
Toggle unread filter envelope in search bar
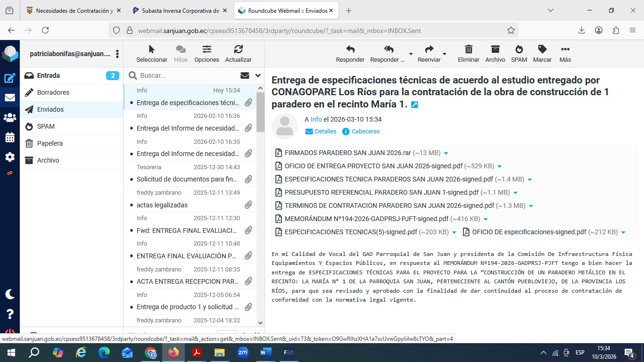pyautogui.click(x=245, y=75)
